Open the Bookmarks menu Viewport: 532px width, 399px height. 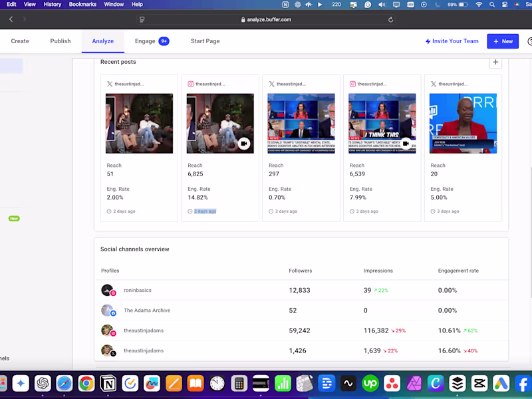pyautogui.click(x=82, y=4)
